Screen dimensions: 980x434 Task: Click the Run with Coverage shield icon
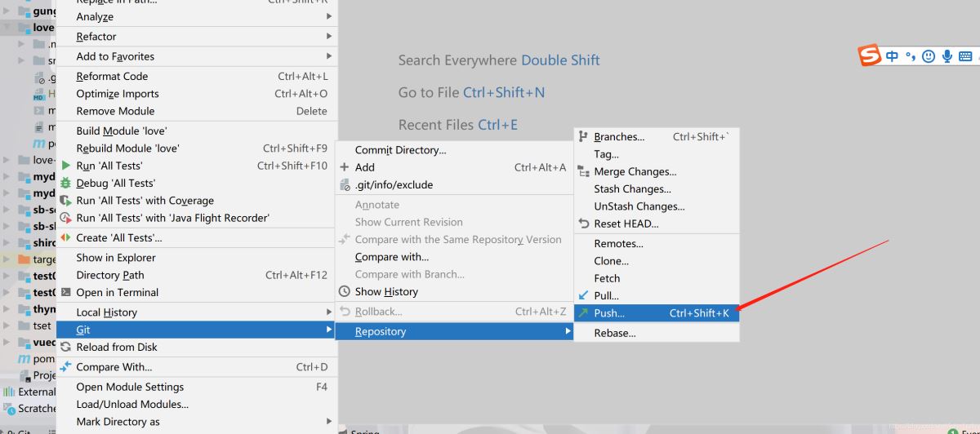tap(66, 201)
